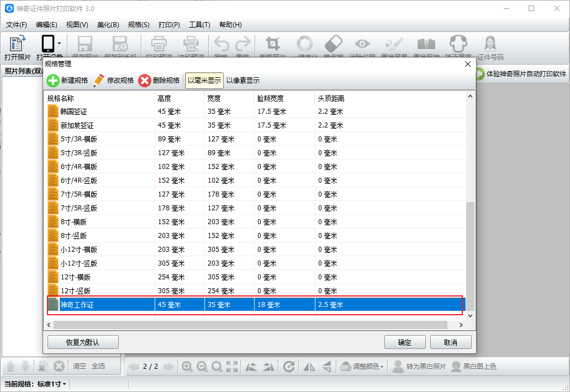This screenshot has height=392, width=570.
Task: Open the Adjust Color (调整颜色) dropdown
Action: pos(362,367)
